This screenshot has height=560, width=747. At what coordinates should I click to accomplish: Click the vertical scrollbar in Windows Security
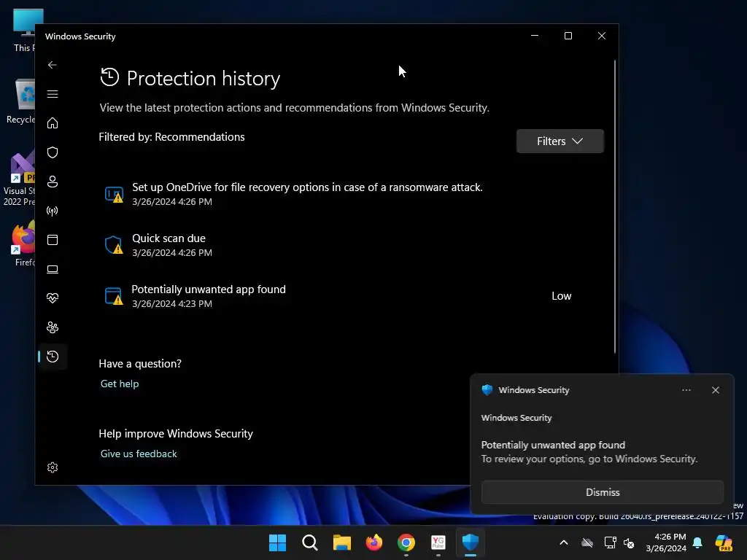(x=615, y=207)
